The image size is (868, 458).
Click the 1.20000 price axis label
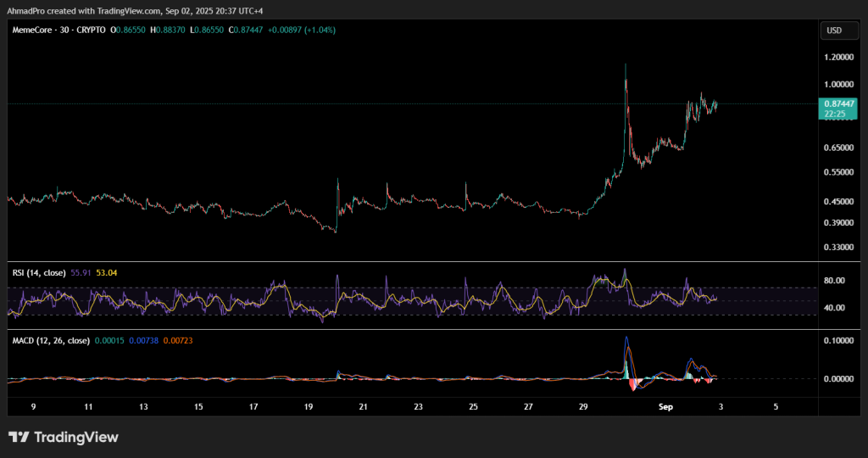click(x=837, y=57)
